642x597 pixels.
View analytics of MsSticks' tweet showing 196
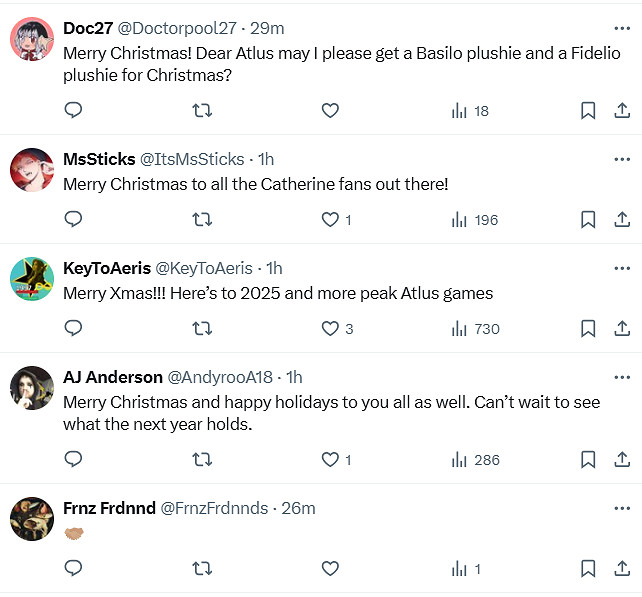coord(475,220)
